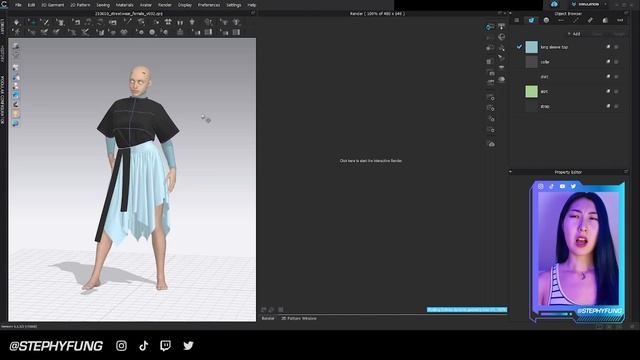Open the Render menu in the menu bar
The height and width of the screenshot is (360, 640).
[x=165, y=5]
